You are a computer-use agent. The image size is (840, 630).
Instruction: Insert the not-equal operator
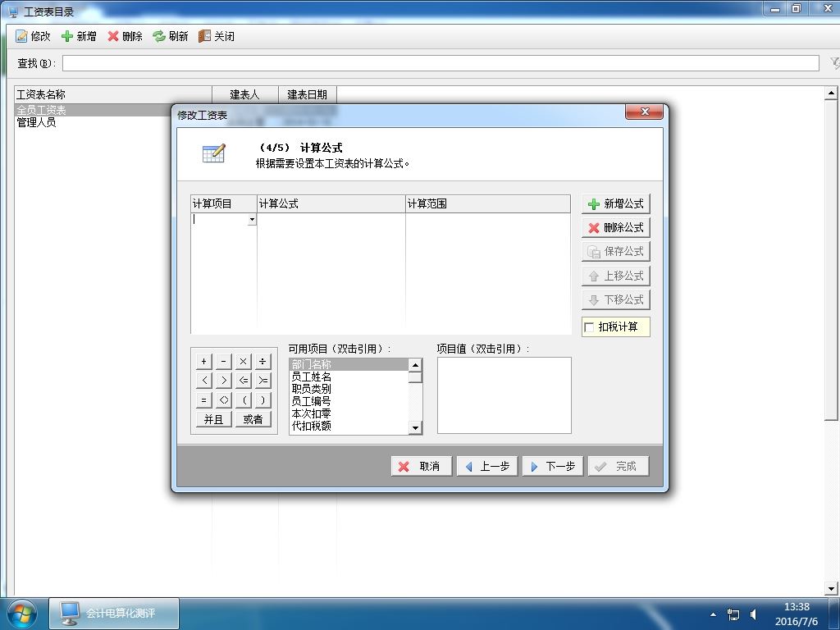223,400
